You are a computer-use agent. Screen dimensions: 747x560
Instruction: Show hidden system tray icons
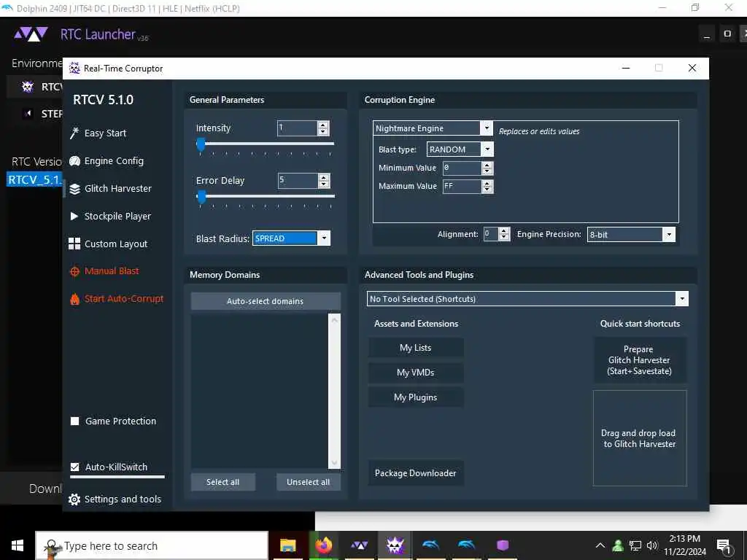(600, 545)
